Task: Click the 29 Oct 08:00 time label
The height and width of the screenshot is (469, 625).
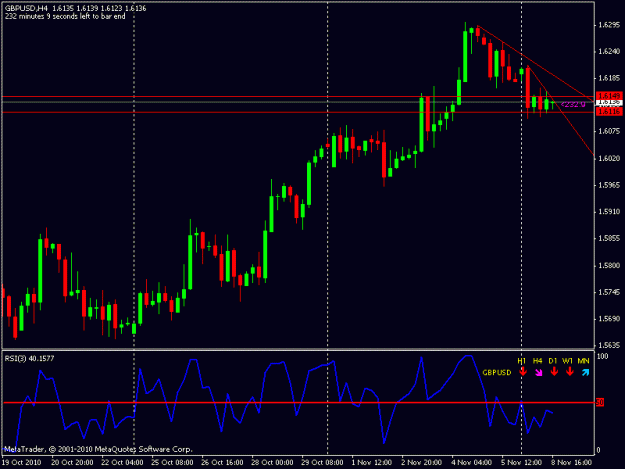Action: pyautogui.click(x=322, y=462)
